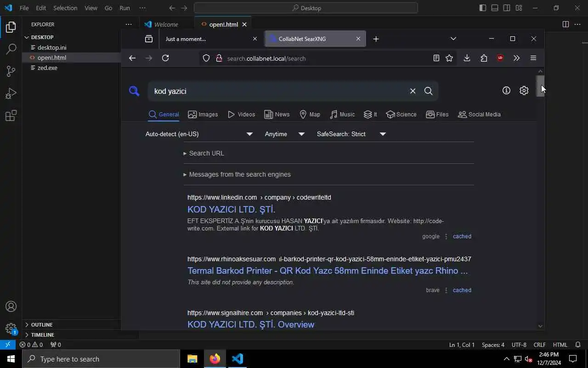The image size is (588, 368).
Task: Open Source Control view in activity bar
Action: (11, 71)
